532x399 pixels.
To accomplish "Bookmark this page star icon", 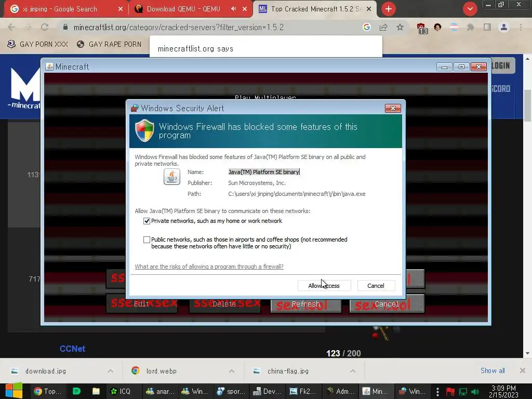I will click(400, 27).
